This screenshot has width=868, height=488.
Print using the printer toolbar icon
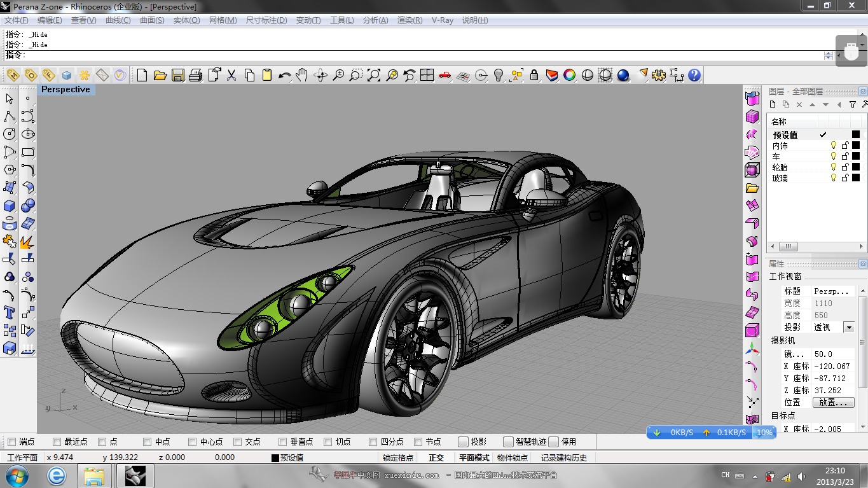tap(196, 75)
